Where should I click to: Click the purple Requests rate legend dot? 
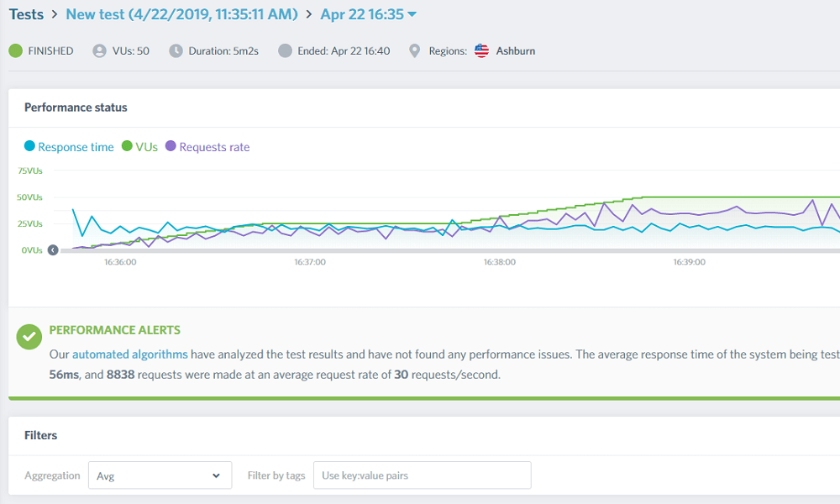click(171, 145)
